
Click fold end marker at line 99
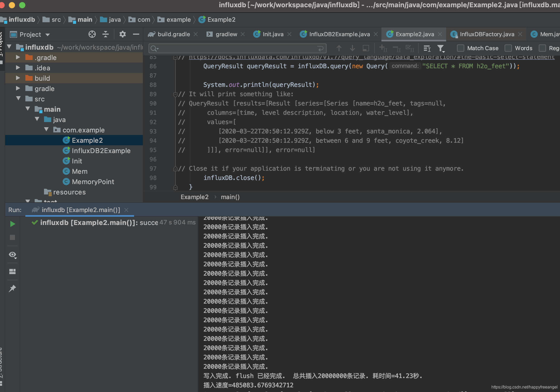pos(175,187)
